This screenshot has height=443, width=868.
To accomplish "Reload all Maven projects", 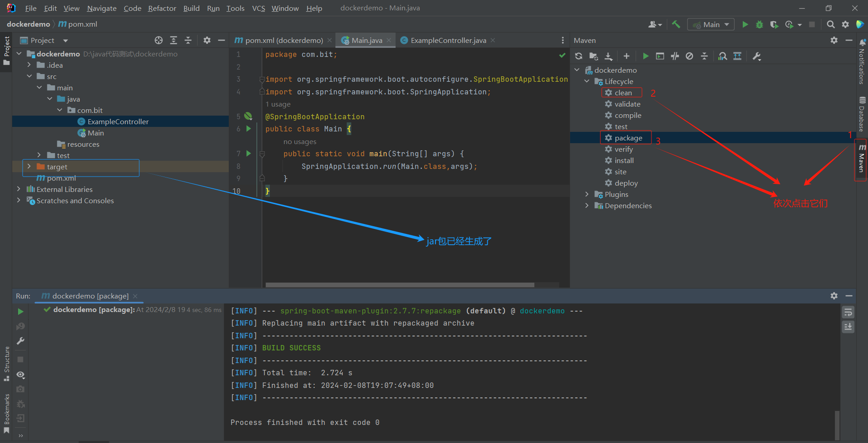I will point(579,56).
